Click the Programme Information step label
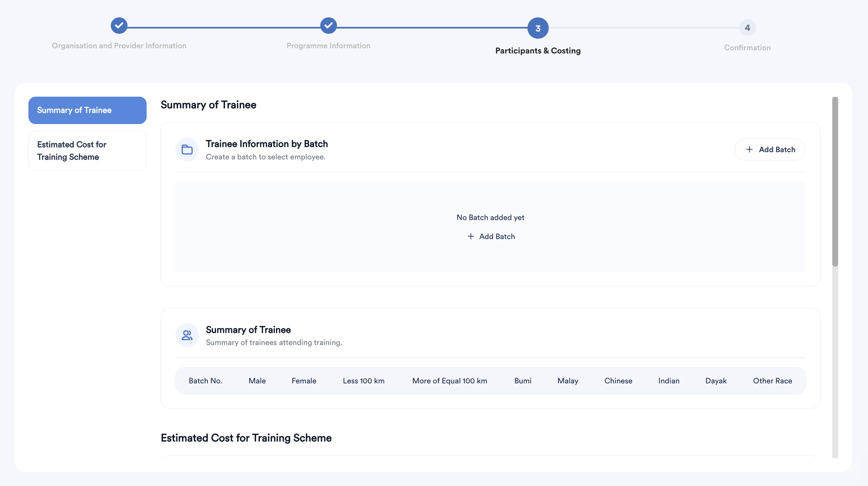 click(x=328, y=46)
